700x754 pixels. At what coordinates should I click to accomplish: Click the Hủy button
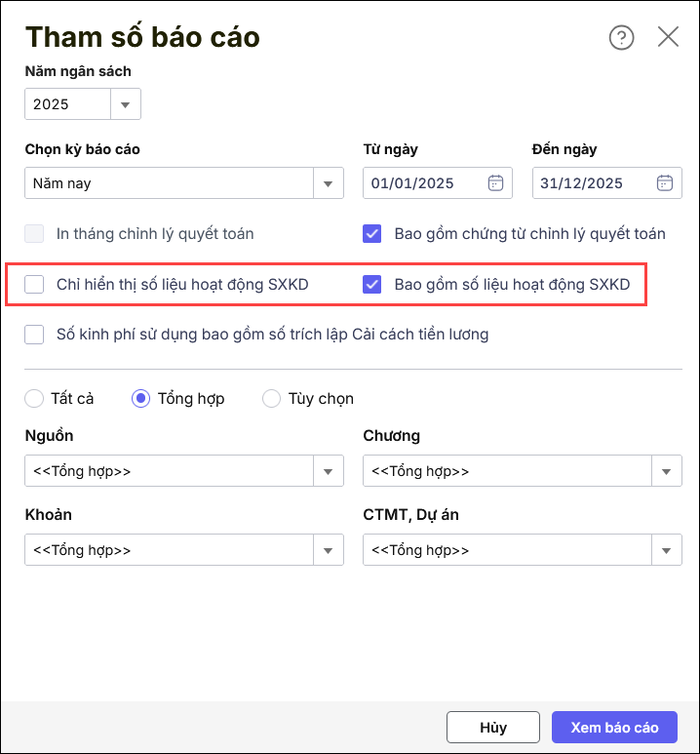pos(492,728)
